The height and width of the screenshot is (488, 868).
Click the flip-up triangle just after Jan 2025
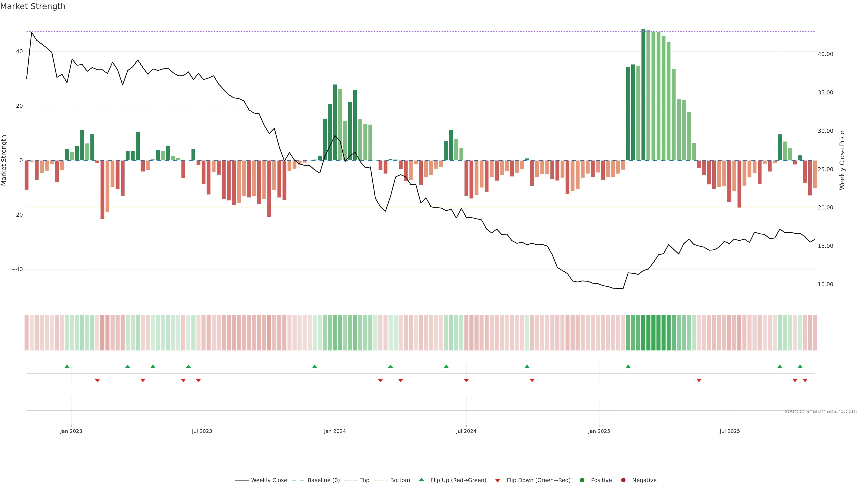(x=628, y=366)
